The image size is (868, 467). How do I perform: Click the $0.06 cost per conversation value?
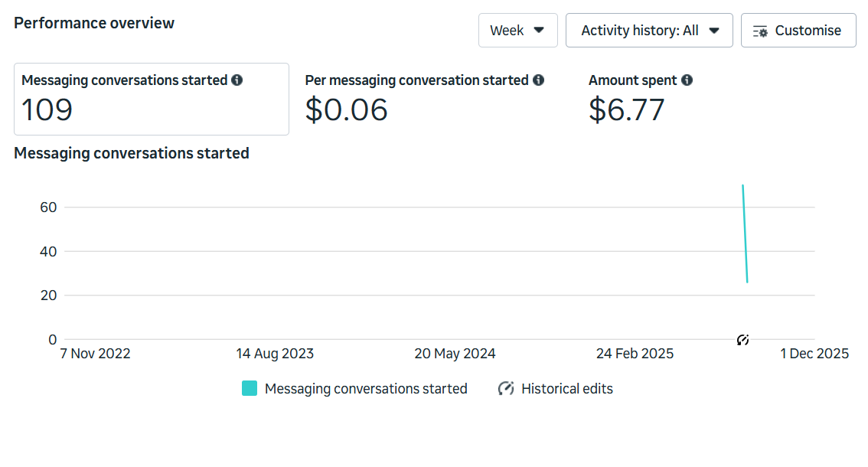(346, 110)
